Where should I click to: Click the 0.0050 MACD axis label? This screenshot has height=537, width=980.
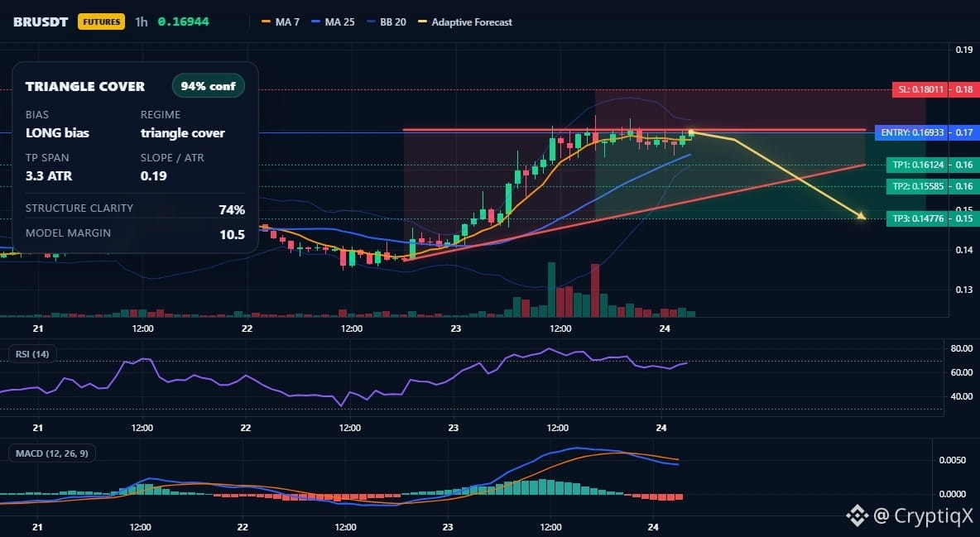coord(954,460)
